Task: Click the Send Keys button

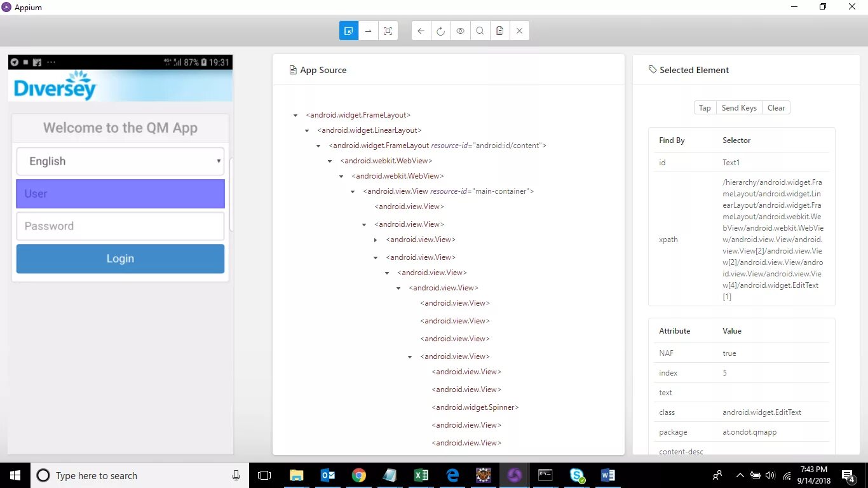Action: 739,108
